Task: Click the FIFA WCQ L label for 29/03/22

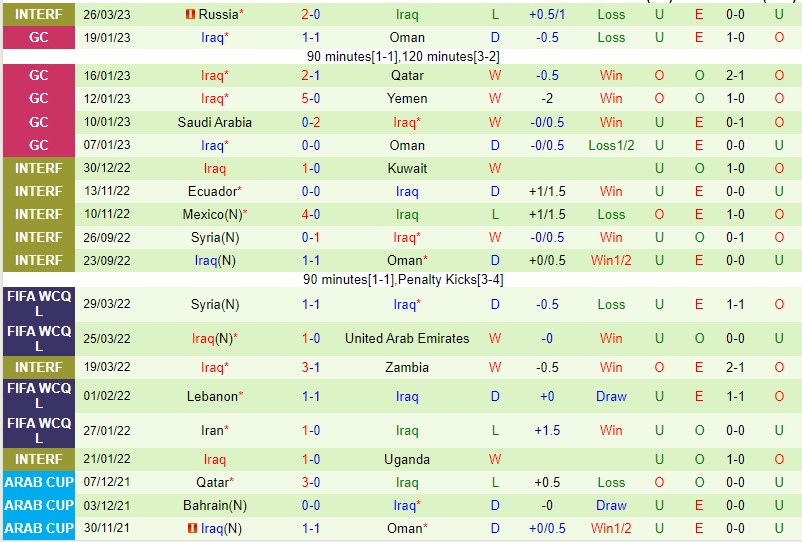Action: [38, 304]
